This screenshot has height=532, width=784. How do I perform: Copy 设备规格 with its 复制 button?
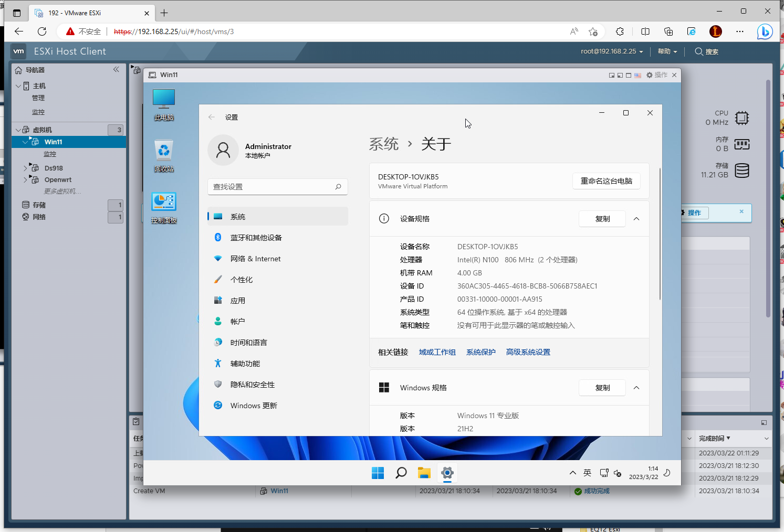[x=602, y=219]
